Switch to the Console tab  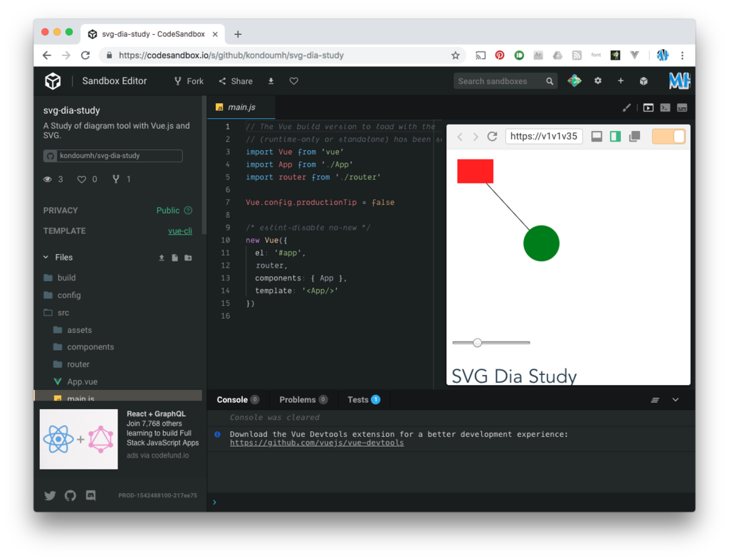point(238,400)
